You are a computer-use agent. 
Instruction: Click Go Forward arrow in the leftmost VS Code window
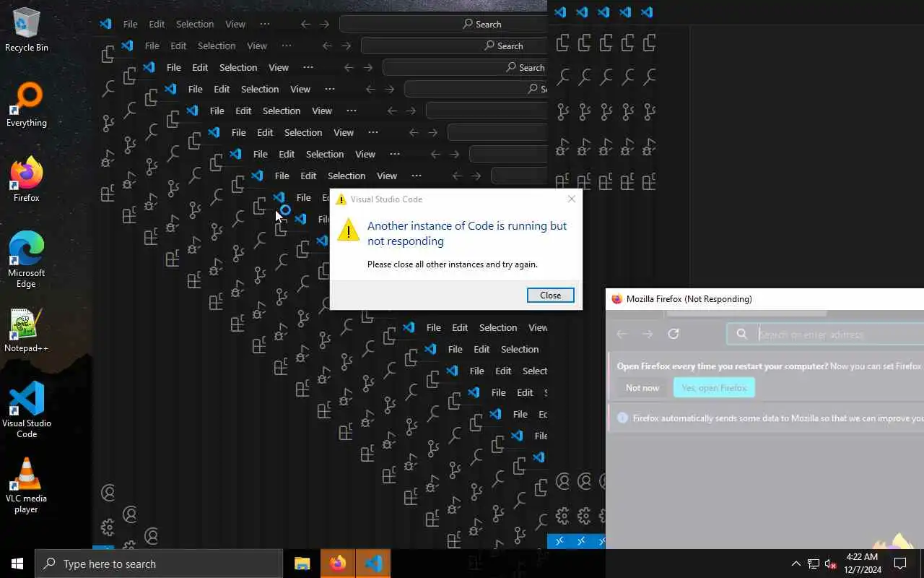[325, 24]
